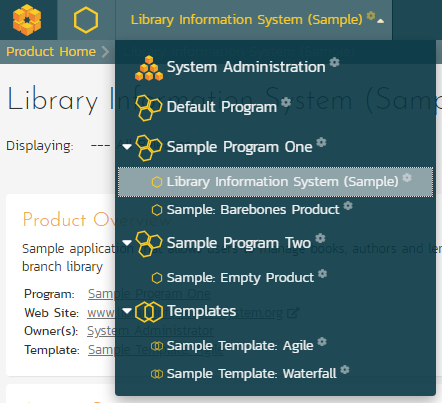Switch to Sample: Barebones Product
442x403 pixels.
(x=253, y=210)
